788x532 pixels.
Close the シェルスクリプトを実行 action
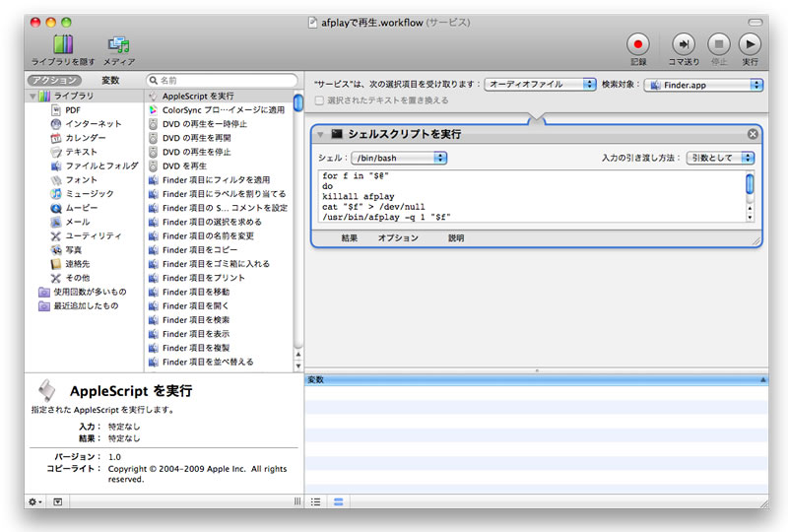coord(753,134)
